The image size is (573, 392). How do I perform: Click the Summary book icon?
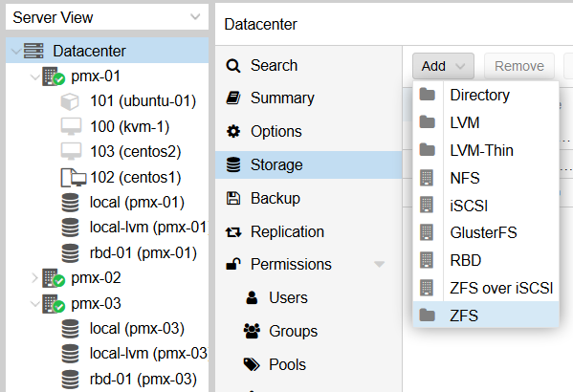tap(233, 98)
